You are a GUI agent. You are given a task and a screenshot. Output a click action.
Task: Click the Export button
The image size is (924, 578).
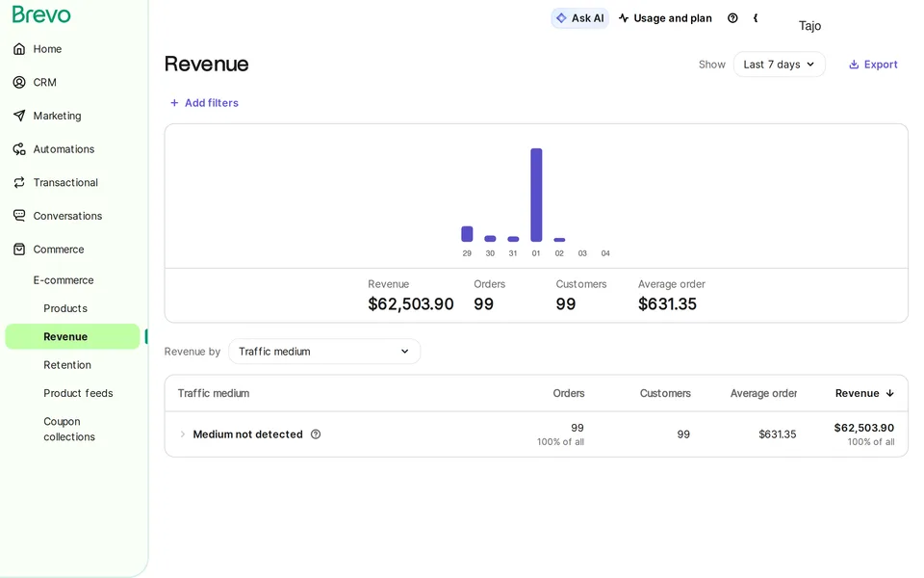pos(873,65)
